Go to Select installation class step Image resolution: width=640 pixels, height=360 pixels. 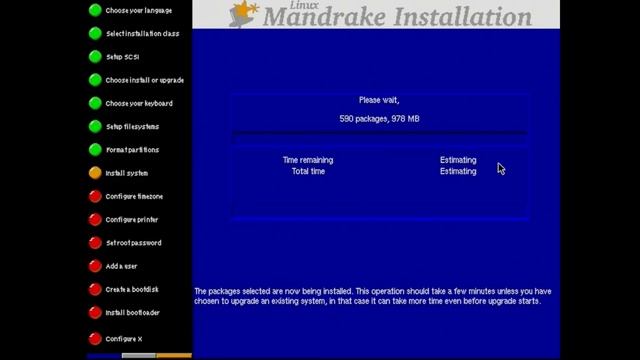pyautogui.click(x=142, y=34)
